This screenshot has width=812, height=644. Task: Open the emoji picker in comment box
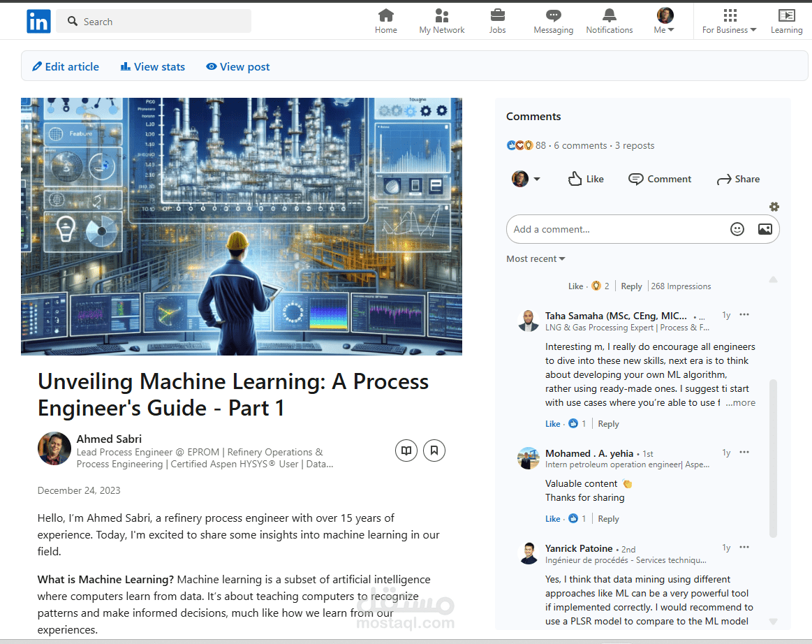tap(737, 229)
